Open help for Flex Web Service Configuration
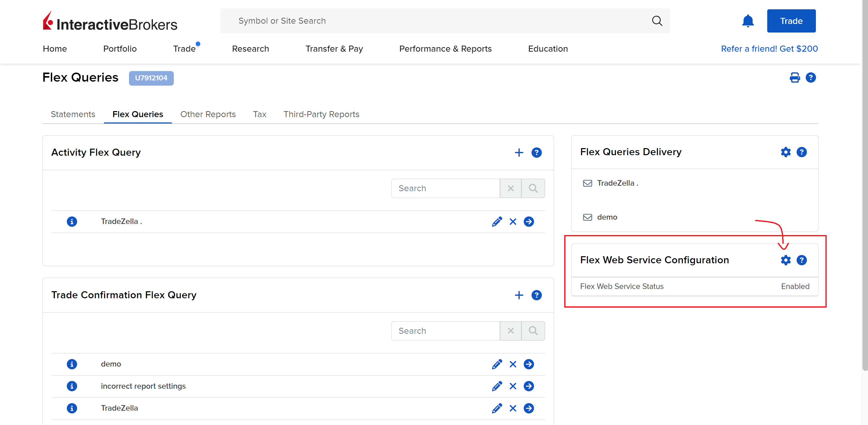The height and width of the screenshot is (425, 868). click(x=802, y=260)
